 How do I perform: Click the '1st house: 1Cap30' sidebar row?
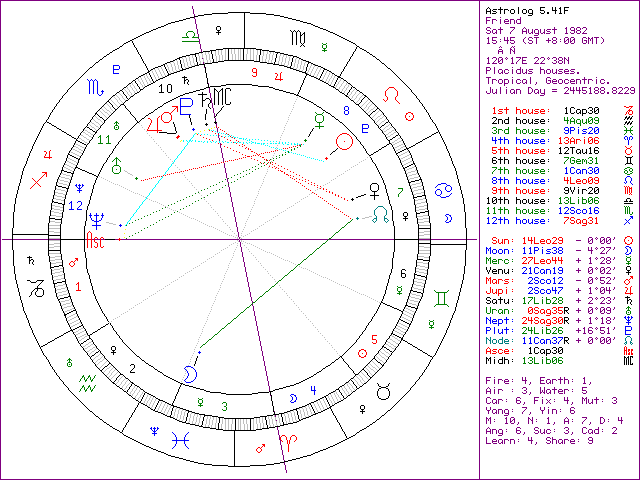point(546,108)
